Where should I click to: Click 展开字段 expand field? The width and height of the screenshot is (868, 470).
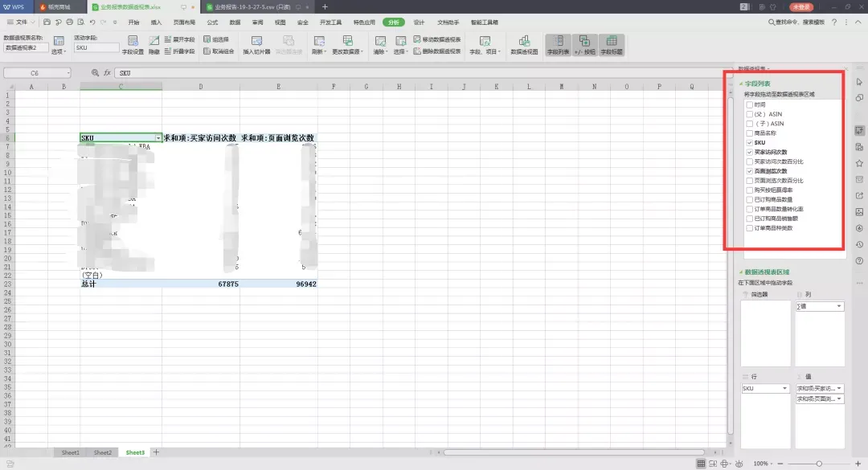[x=180, y=40]
